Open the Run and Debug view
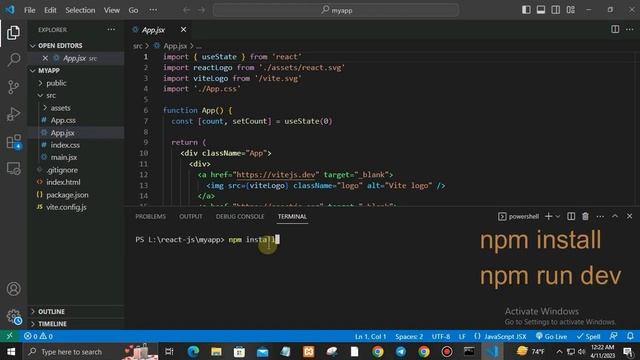 coord(13,114)
